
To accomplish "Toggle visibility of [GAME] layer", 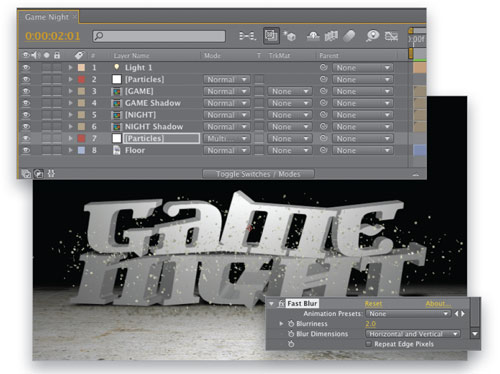I will click(x=26, y=91).
